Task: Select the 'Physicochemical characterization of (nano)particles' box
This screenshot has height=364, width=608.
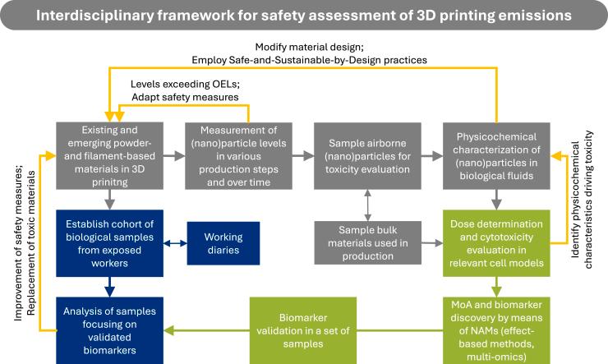Action: click(x=496, y=156)
